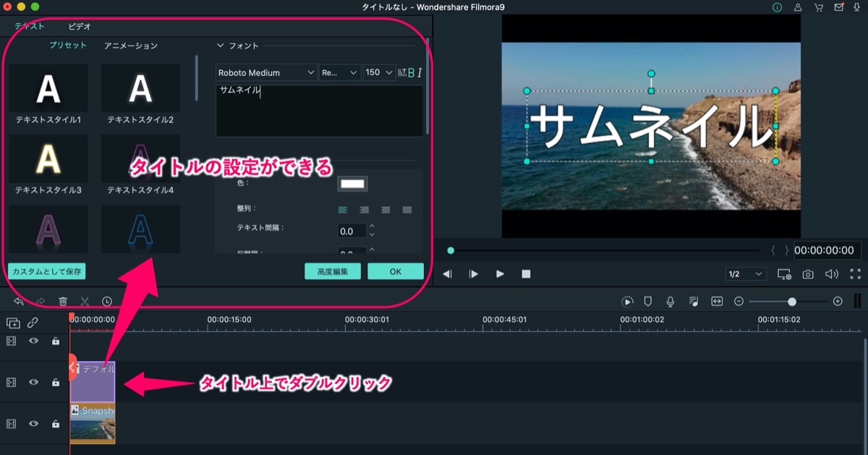
Task: Toggle Italic text formatting
Action: point(420,72)
